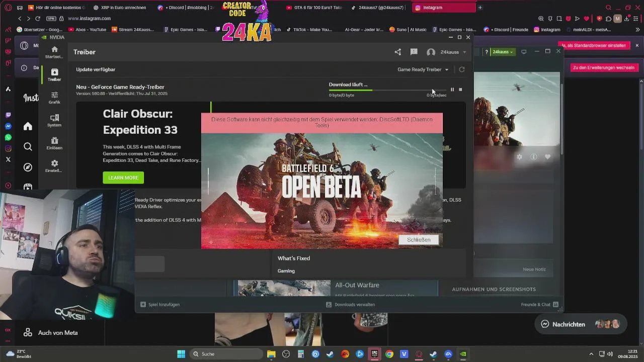Open Instagram Nachrichten messages pill
Screen dimensions: 644x362
coord(580,324)
